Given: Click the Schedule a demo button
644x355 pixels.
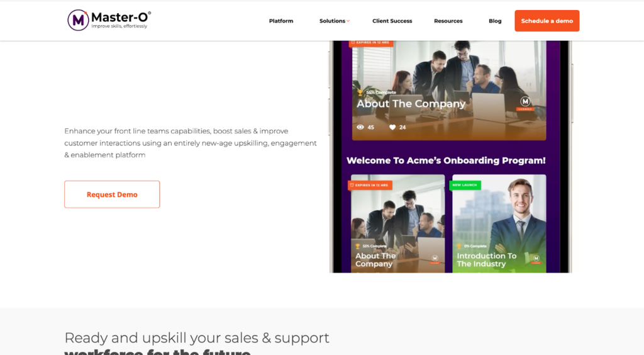Looking at the screenshot, I should click(547, 21).
